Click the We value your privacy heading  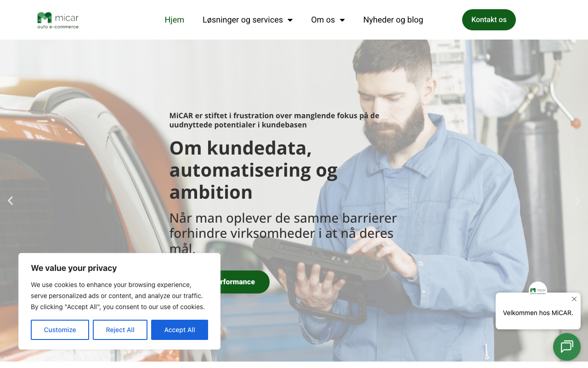point(74,268)
